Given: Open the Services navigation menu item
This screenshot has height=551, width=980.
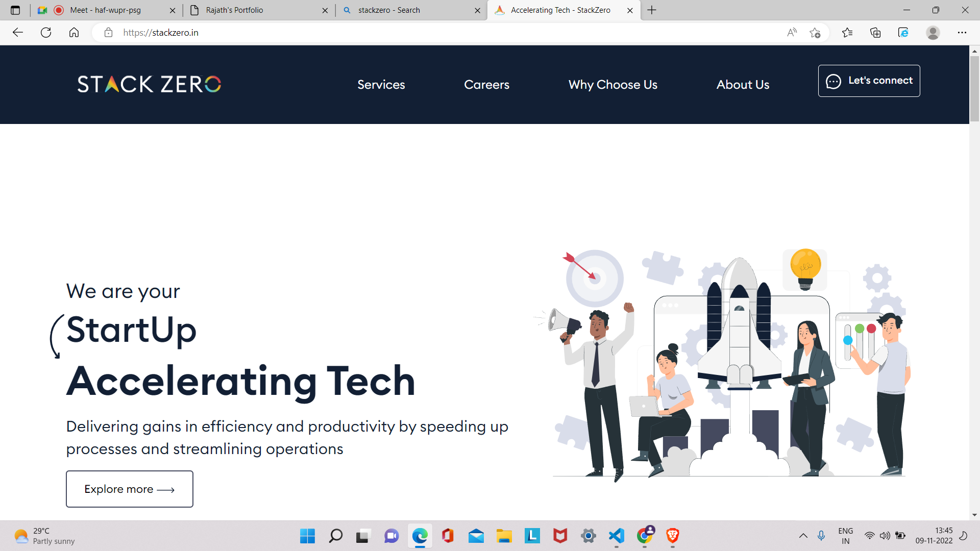Looking at the screenshot, I should pos(381,85).
